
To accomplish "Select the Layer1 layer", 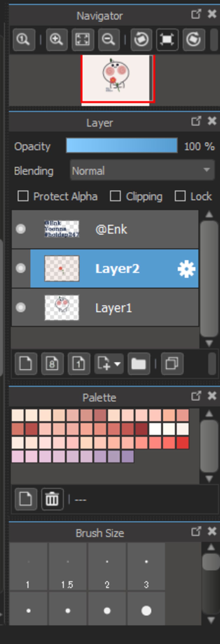I will click(x=105, y=308).
